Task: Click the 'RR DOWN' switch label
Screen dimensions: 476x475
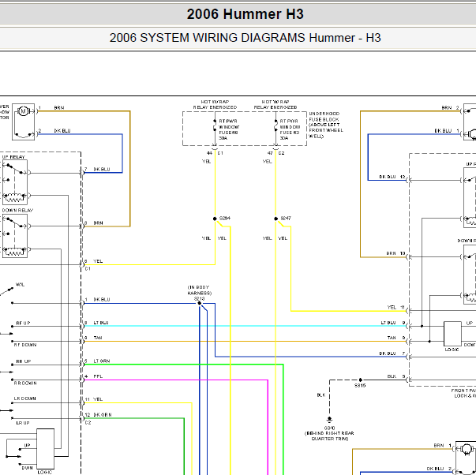Action: click(25, 383)
